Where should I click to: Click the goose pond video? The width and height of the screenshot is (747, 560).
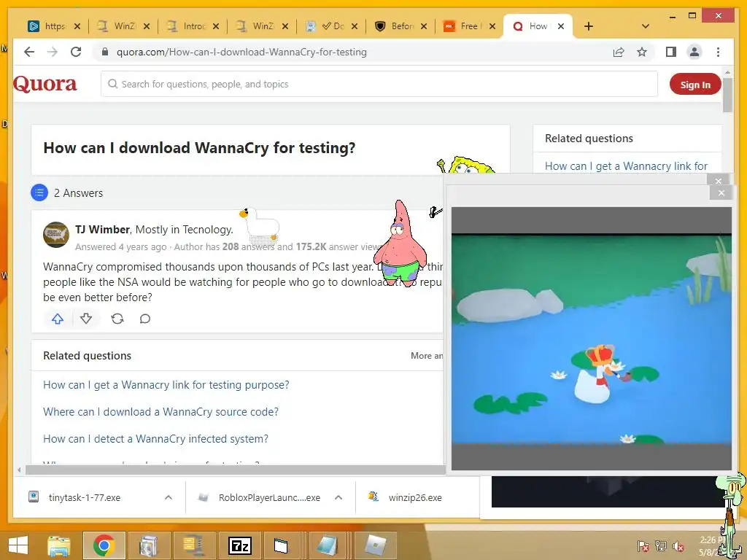click(x=591, y=338)
